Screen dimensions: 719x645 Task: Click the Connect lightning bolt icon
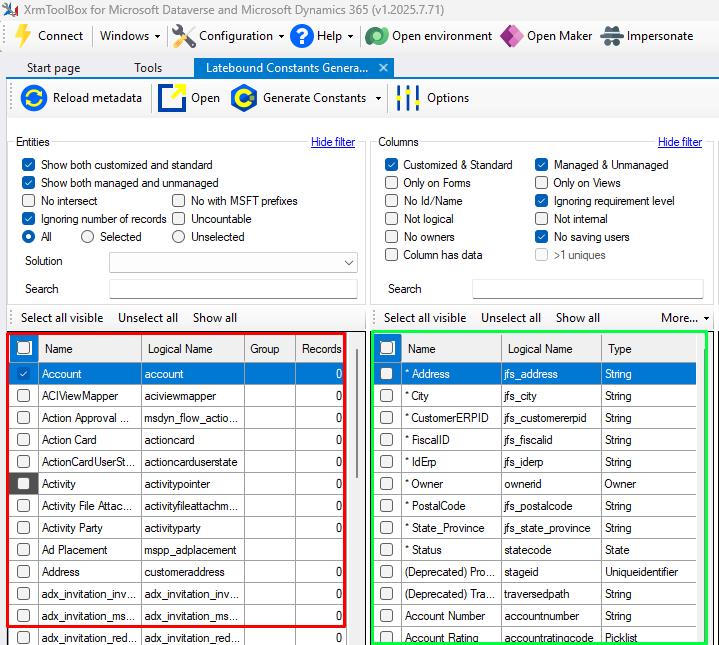pos(22,36)
